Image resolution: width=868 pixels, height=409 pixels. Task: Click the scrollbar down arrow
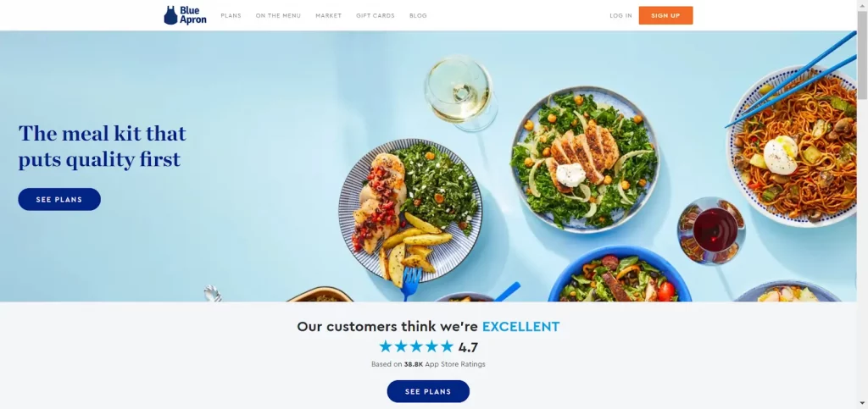[x=862, y=405]
